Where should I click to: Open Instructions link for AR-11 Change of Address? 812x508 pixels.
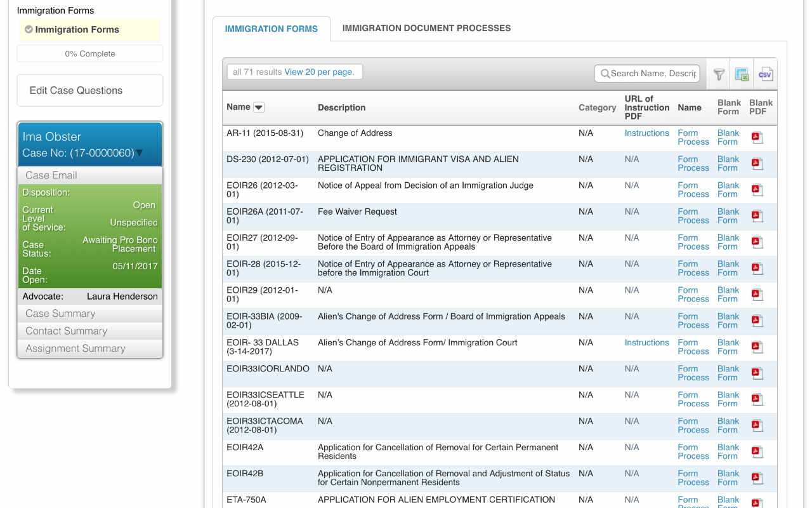tap(646, 133)
